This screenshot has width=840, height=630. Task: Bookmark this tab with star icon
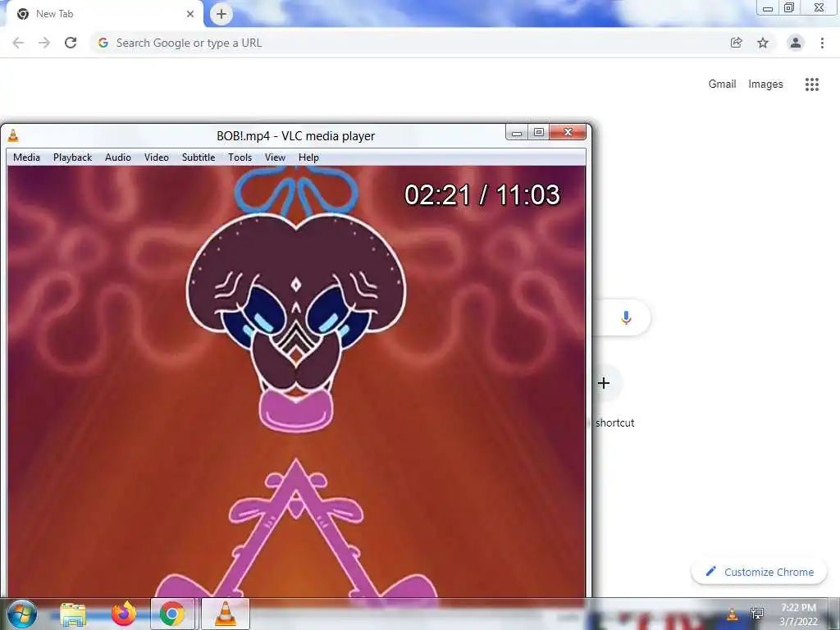[763, 43]
